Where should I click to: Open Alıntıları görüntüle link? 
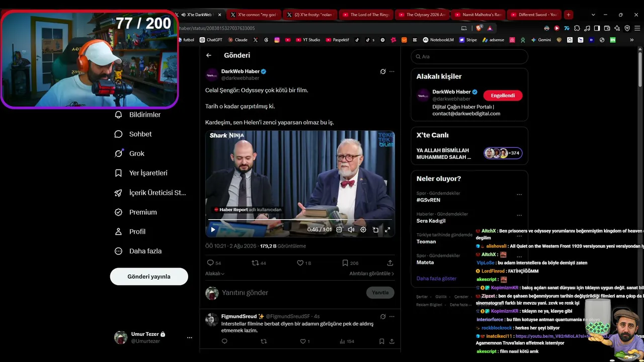[x=372, y=274]
